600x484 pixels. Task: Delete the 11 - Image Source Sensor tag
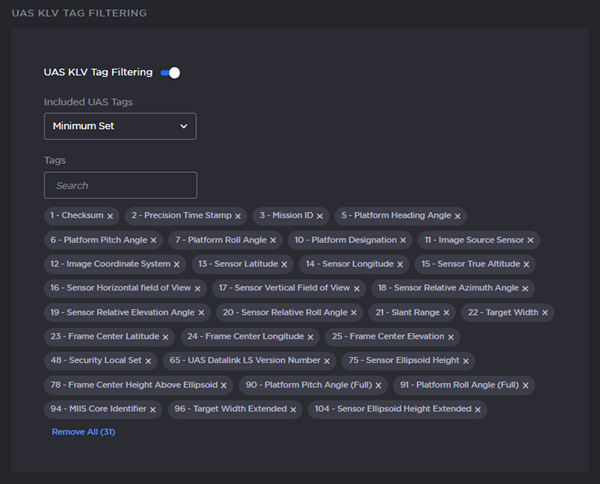point(530,240)
